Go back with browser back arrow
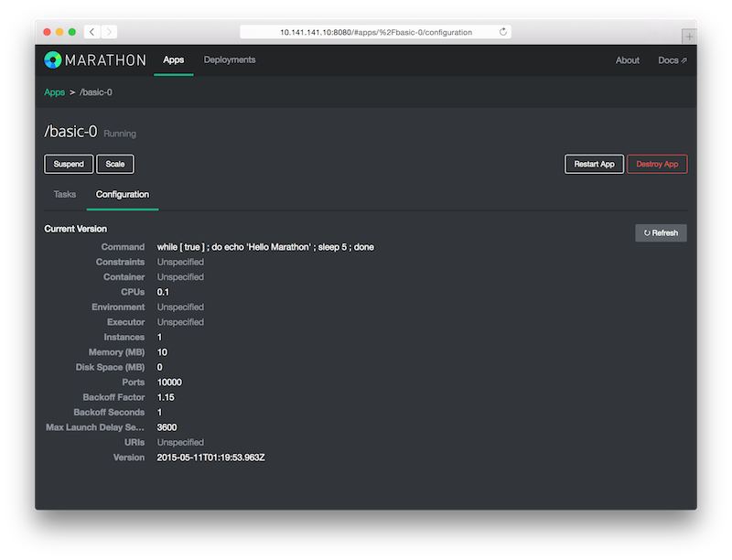Screen dimensions: 732x560 [x=92, y=32]
